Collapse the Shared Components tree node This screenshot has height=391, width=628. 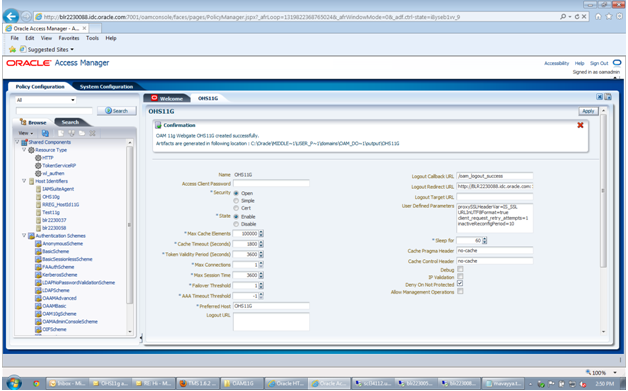(x=17, y=142)
